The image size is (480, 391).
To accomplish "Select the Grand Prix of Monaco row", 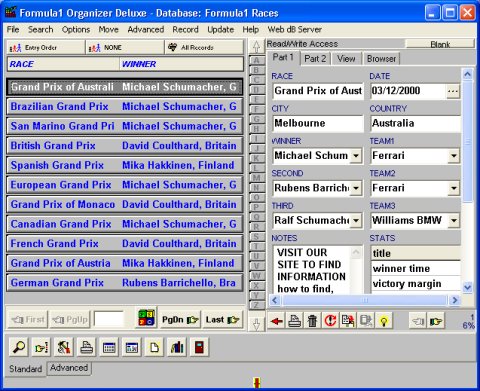I will (124, 205).
